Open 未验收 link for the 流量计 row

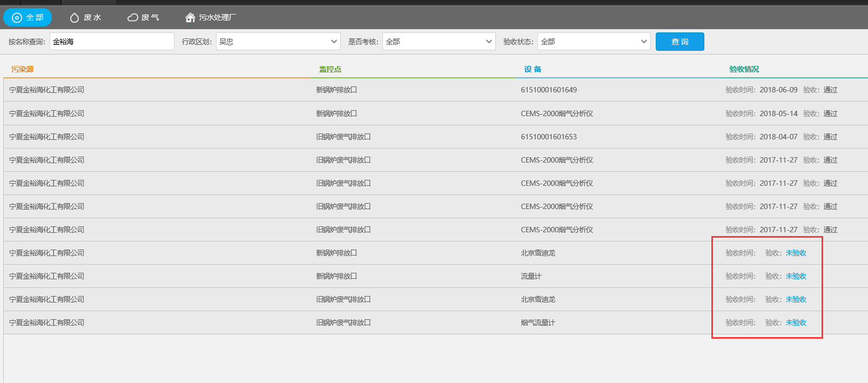tap(796, 276)
